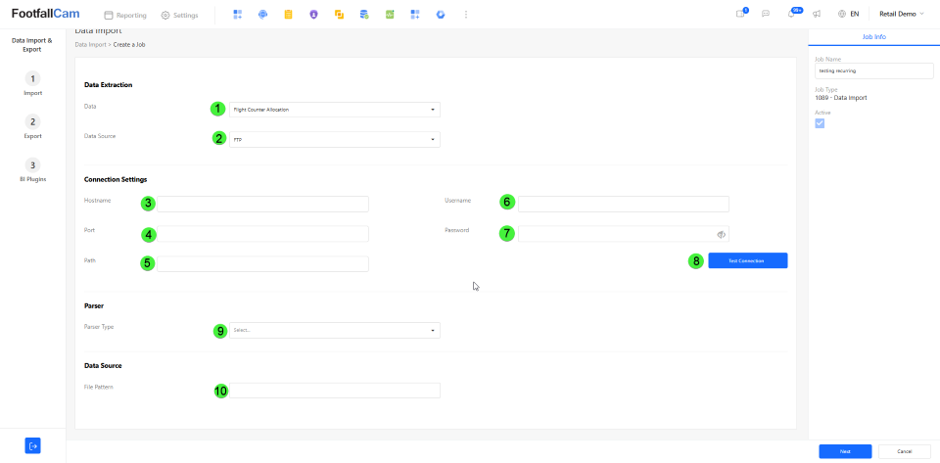Image resolution: width=940 pixels, height=463 pixels.
Task: Click into the File Pattern field
Action: click(x=335, y=390)
